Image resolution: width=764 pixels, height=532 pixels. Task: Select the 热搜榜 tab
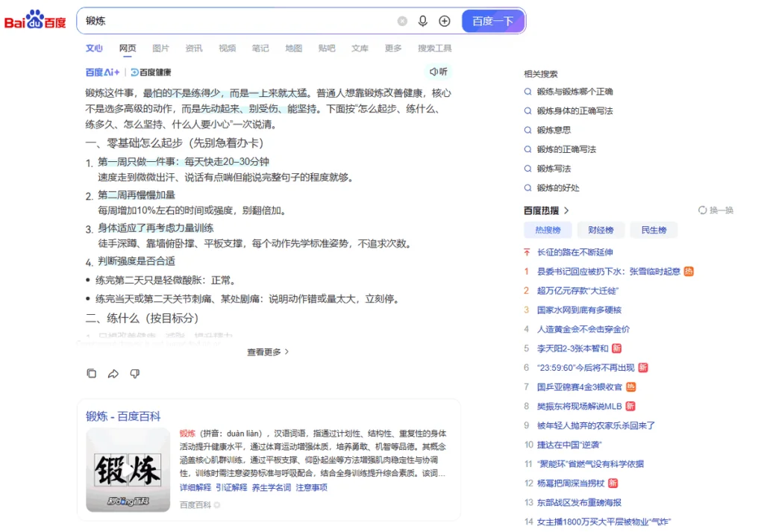click(548, 230)
